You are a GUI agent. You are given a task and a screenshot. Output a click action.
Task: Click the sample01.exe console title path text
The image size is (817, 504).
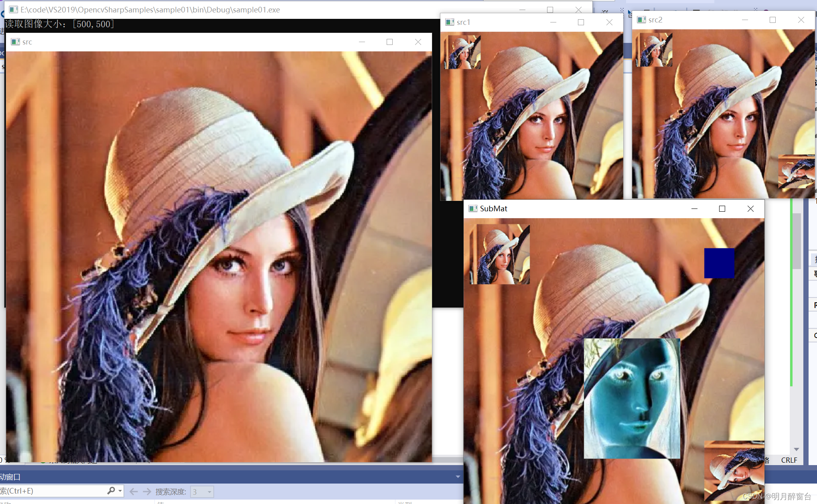[150, 10]
